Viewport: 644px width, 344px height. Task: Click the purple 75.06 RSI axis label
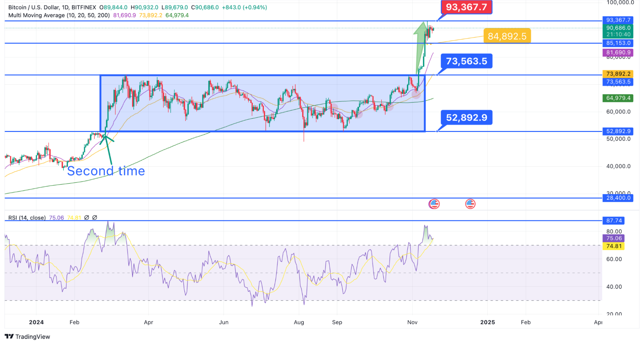[x=613, y=238]
